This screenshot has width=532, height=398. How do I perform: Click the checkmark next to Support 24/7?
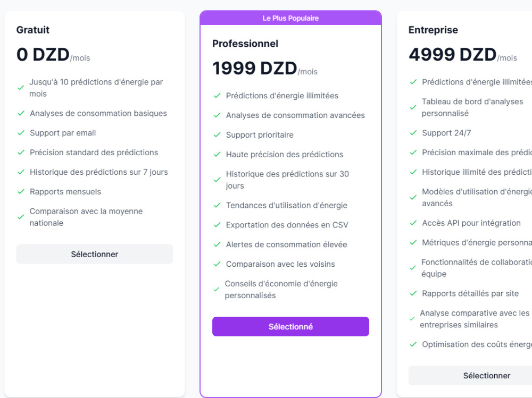[413, 133]
